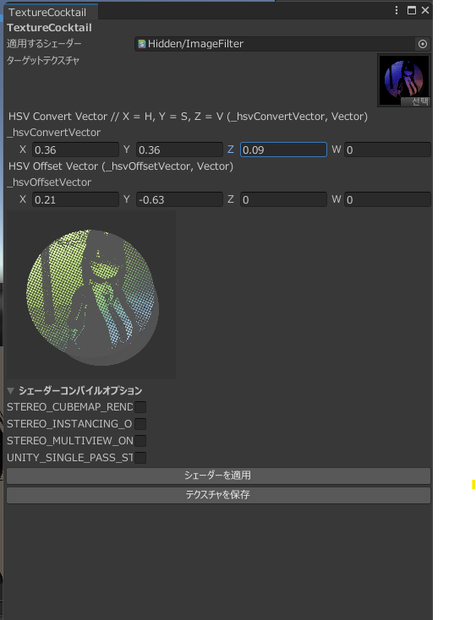This screenshot has height=620, width=476.
Task: Open the shader object picker circle icon
Action: [422, 44]
